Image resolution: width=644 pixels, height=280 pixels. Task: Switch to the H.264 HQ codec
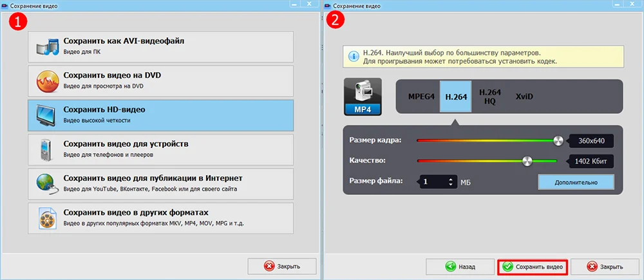click(x=490, y=97)
